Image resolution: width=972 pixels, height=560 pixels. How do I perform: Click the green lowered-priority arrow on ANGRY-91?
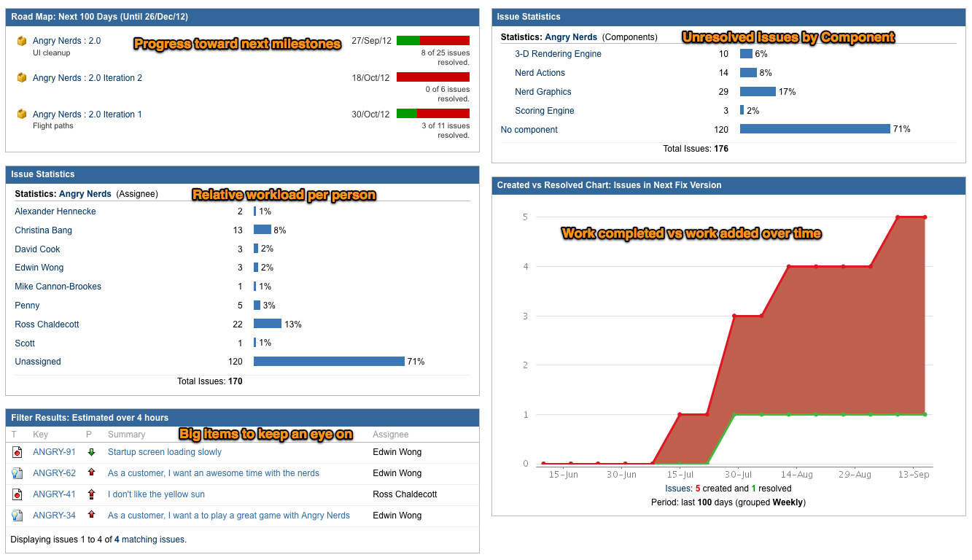[x=91, y=452]
